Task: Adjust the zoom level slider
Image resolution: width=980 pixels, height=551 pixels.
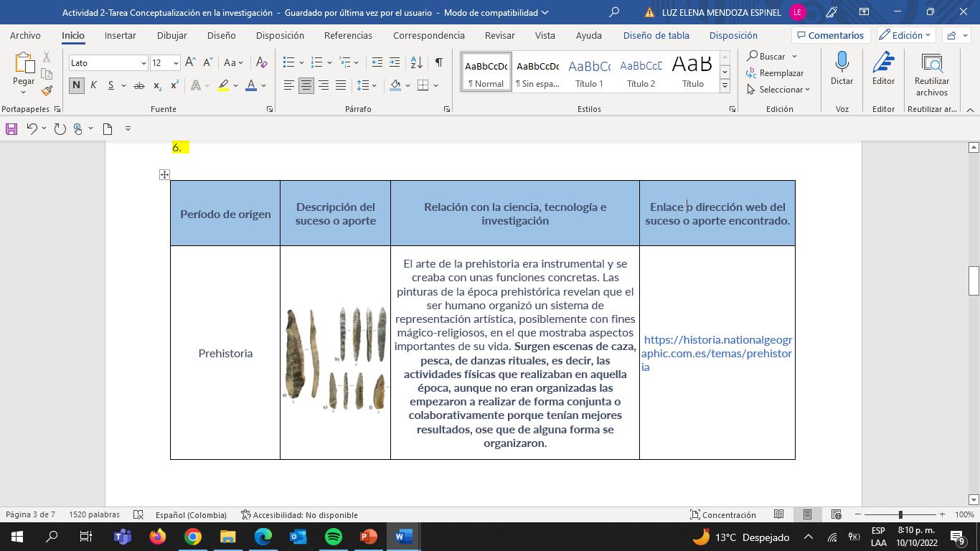Action: coord(900,514)
